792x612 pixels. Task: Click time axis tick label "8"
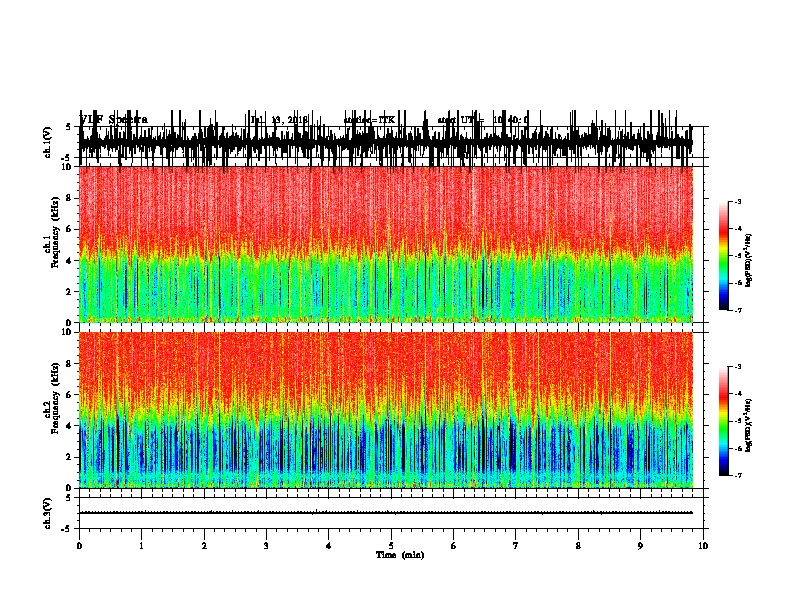[578, 545]
